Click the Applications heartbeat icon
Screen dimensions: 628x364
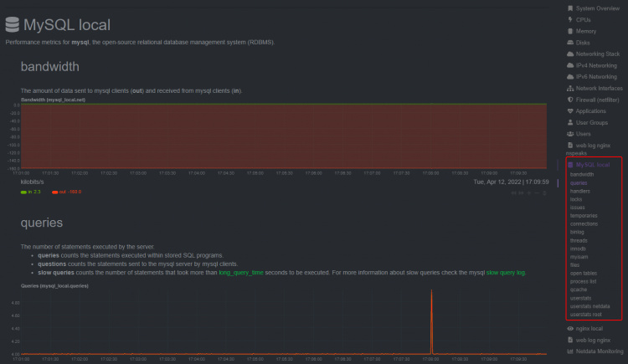point(570,110)
